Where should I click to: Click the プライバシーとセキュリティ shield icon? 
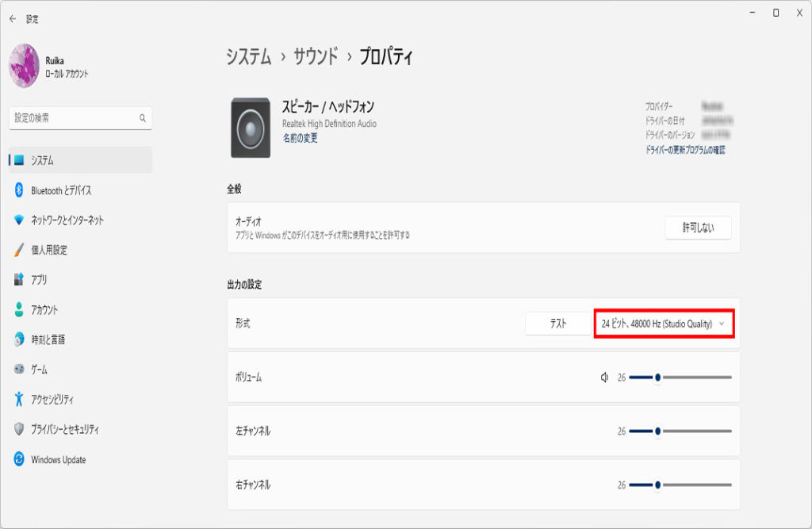[x=19, y=429]
